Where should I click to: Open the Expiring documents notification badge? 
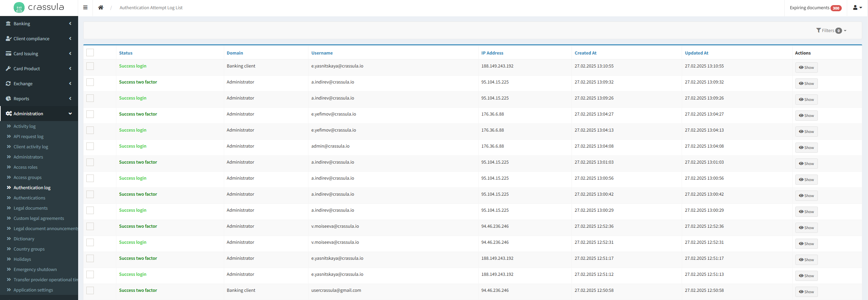pyautogui.click(x=836, y=8)
